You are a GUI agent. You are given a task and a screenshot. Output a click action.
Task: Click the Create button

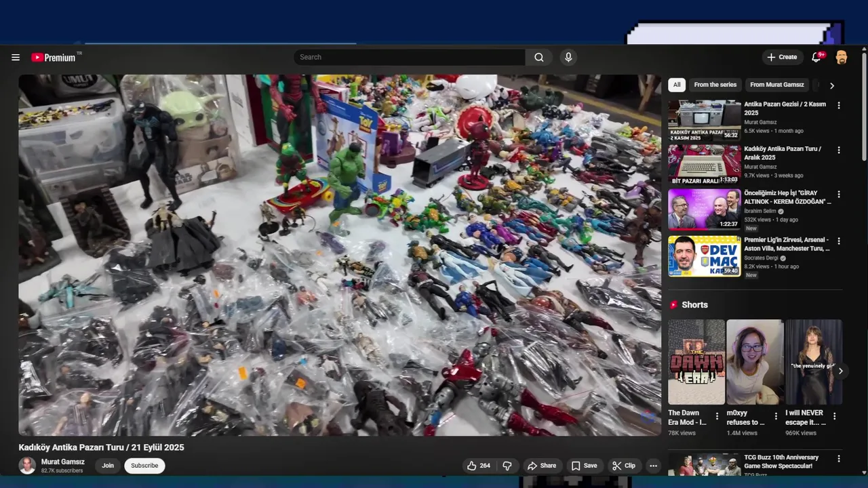782,58
